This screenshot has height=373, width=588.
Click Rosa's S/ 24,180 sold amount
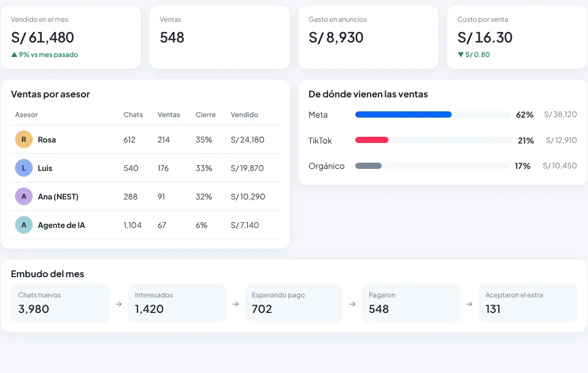pos(247,140)
